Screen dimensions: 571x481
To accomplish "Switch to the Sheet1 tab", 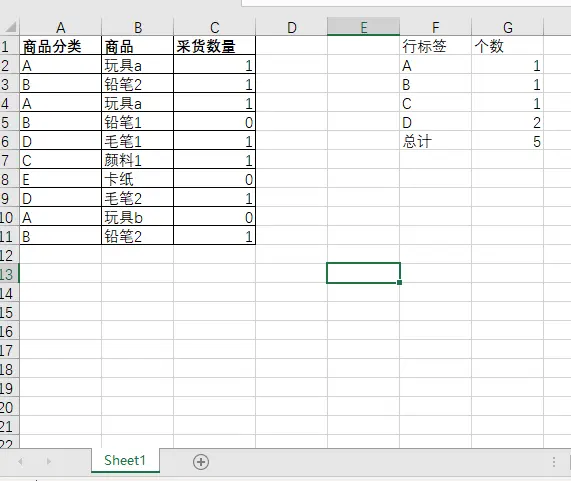I will point(125,460).
